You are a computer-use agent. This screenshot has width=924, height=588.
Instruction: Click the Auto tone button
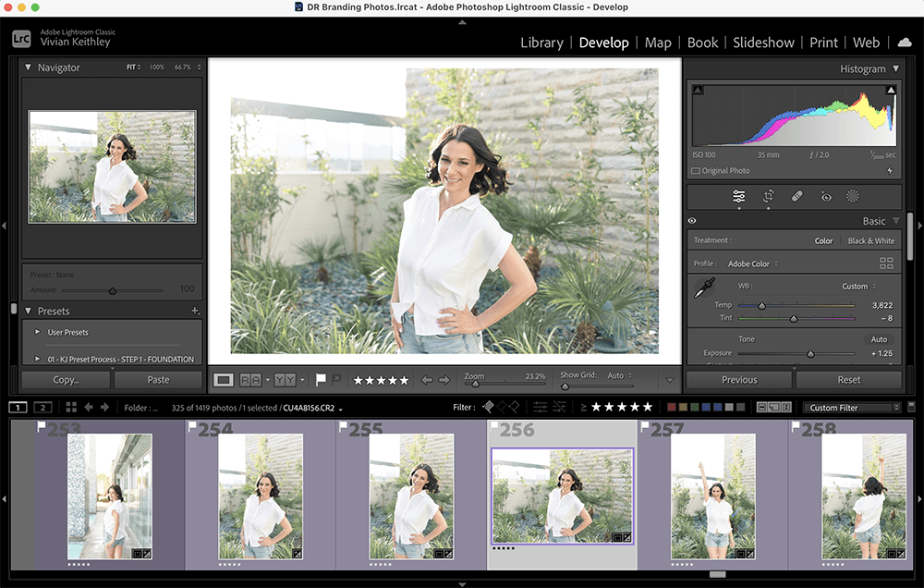tap(878, 338)
